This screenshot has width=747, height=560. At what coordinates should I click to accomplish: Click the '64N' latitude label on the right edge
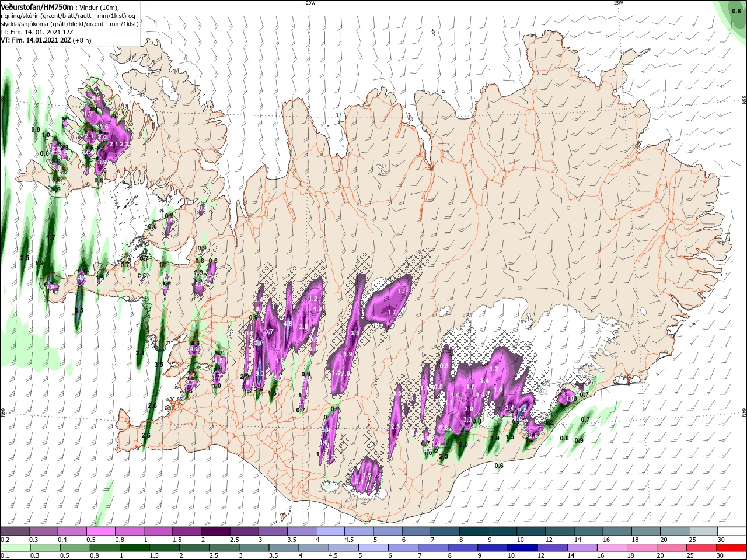pyautogui.click(x=744, y=412)
